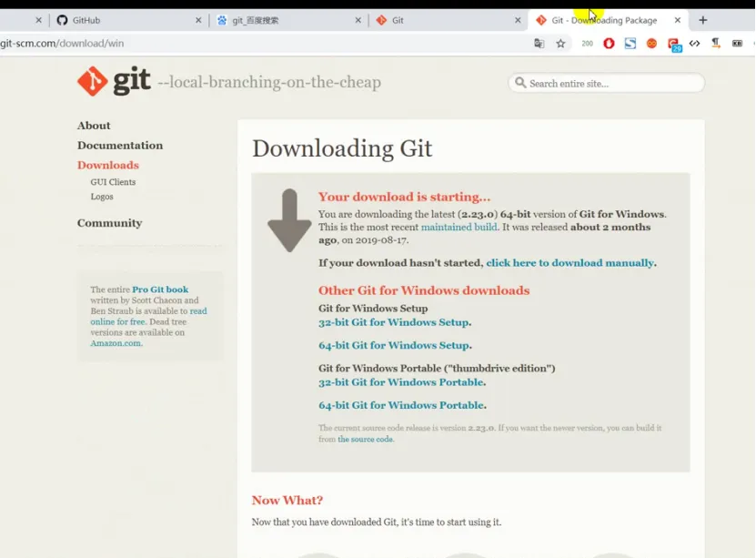Click the orange git diamond logo

click(92, 81)
